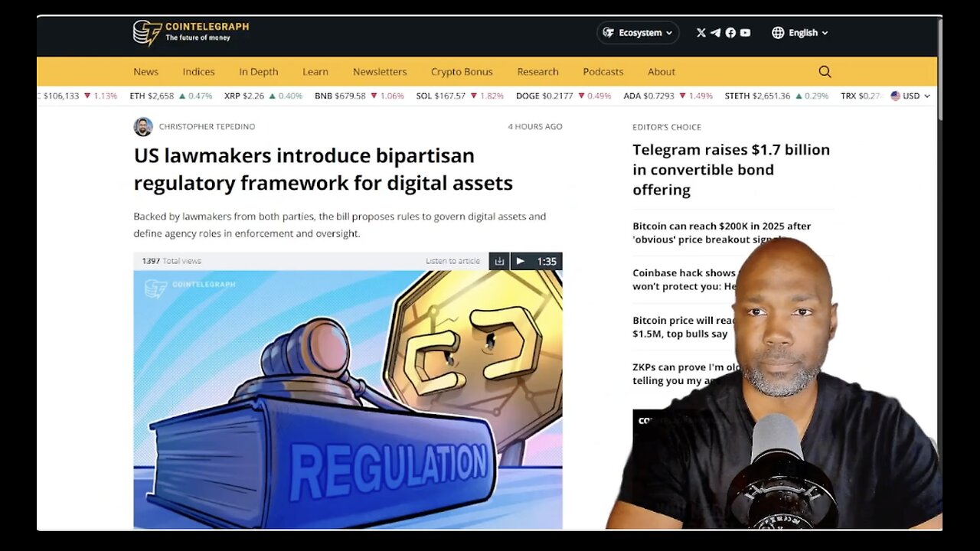Open the Coinbase hack shows article

684,279
